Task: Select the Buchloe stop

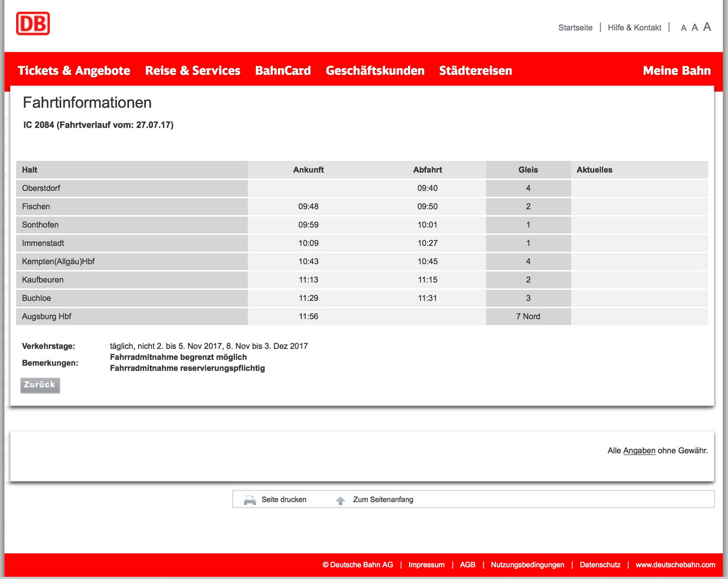Action: pos(36,298)
